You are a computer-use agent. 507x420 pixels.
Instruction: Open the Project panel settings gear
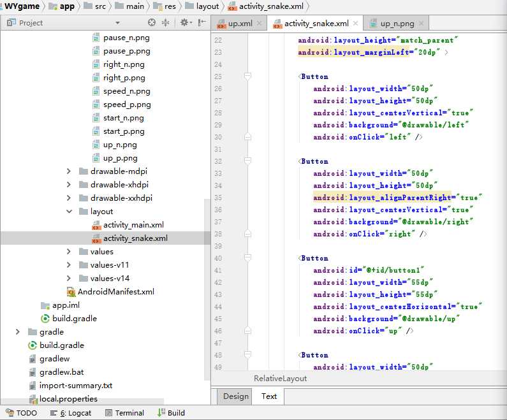coord(186,22)
